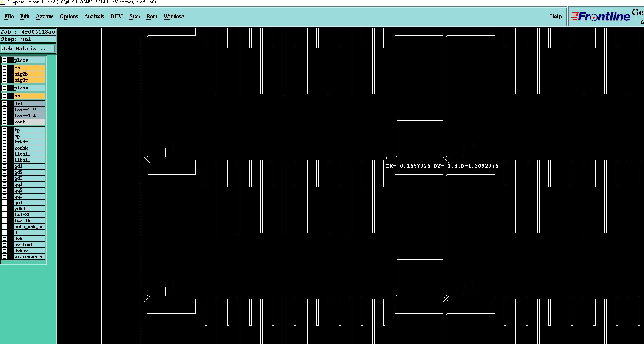
Task: Open the Help menu
Action: pyautogui.click(x=556, y=16)
